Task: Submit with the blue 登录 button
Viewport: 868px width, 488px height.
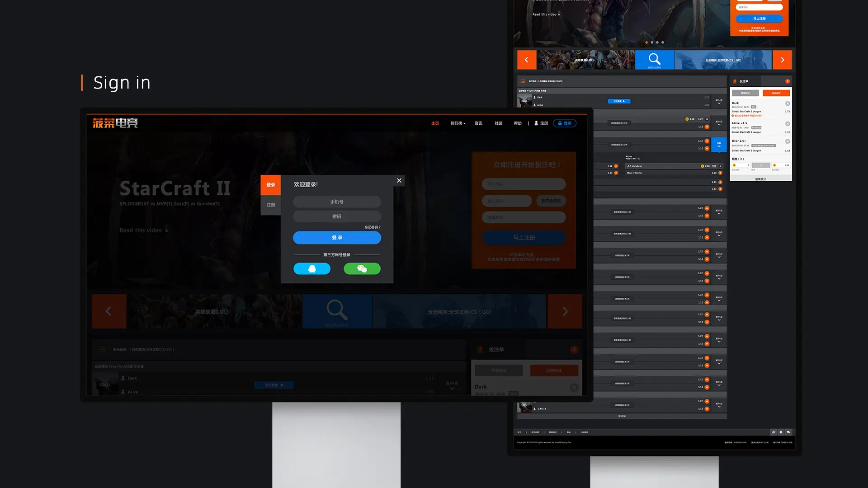Action: coord(337,238)
